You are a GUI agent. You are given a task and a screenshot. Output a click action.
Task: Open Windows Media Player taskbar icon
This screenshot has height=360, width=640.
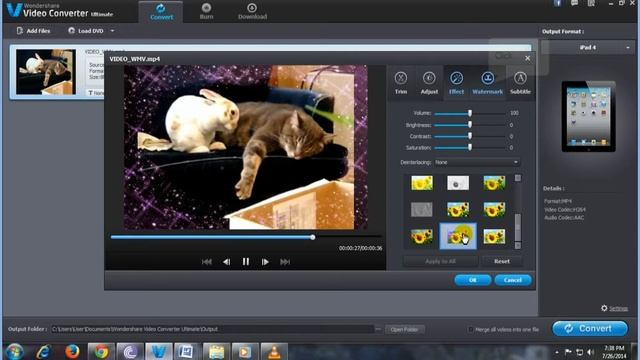click(x=245, y=352)
